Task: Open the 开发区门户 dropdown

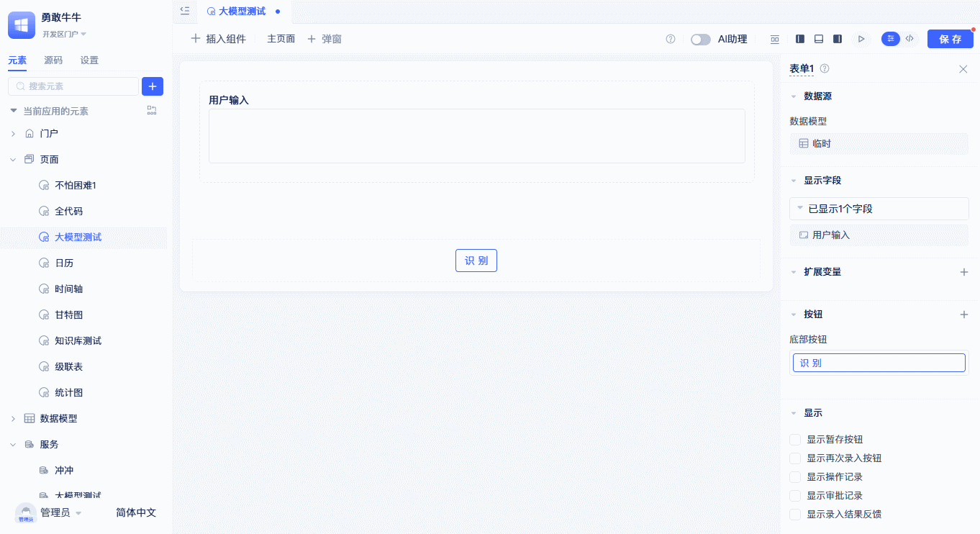Action: [x=64, y=34]
